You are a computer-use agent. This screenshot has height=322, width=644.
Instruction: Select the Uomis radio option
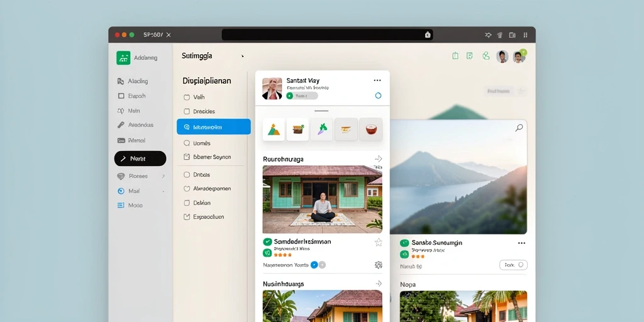[186, 143]
